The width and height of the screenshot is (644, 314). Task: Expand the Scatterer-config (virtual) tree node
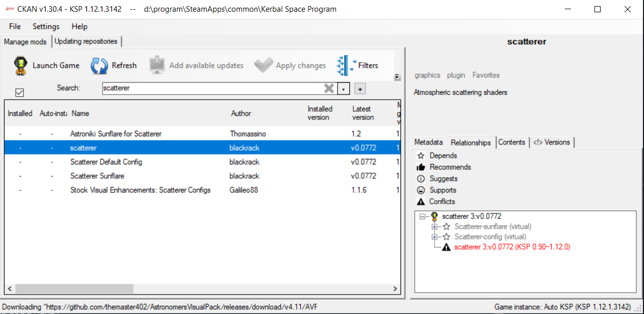434,236
